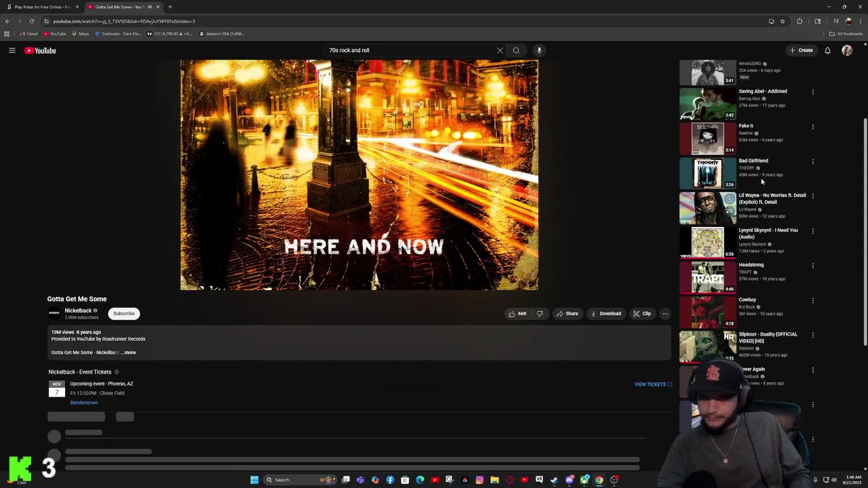
Task: Open the Kid Rock Cowboy video title
Action: (747, 300)
